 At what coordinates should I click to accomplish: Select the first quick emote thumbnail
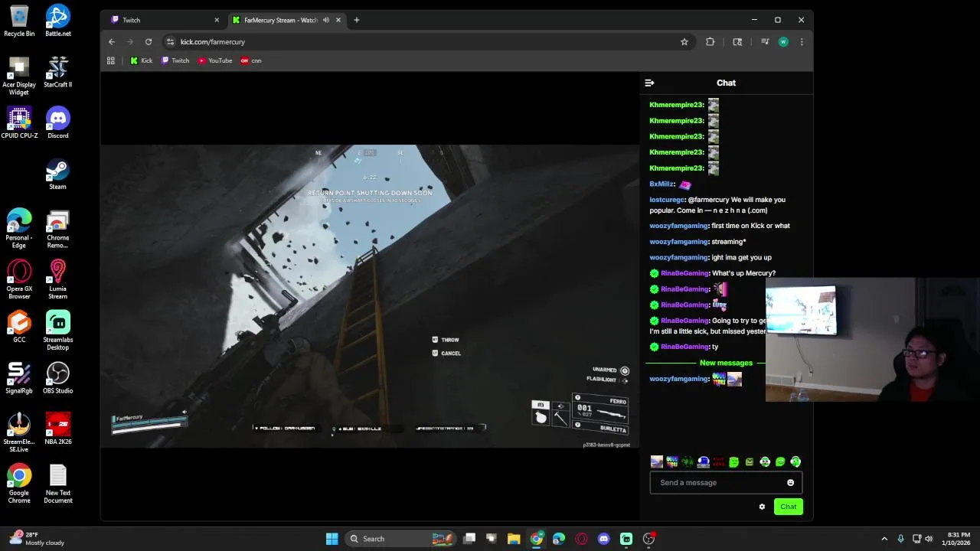(656, 461)
